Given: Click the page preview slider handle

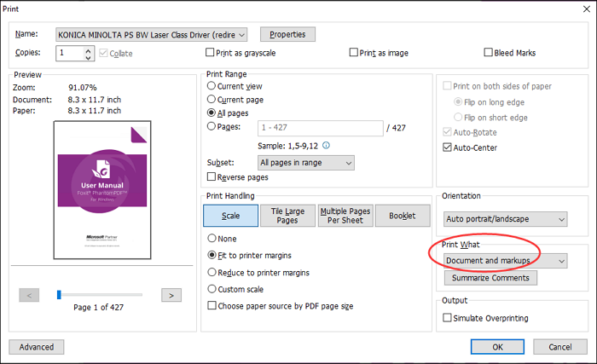Looking at the screenshot, I should click(x=58, y=295).
